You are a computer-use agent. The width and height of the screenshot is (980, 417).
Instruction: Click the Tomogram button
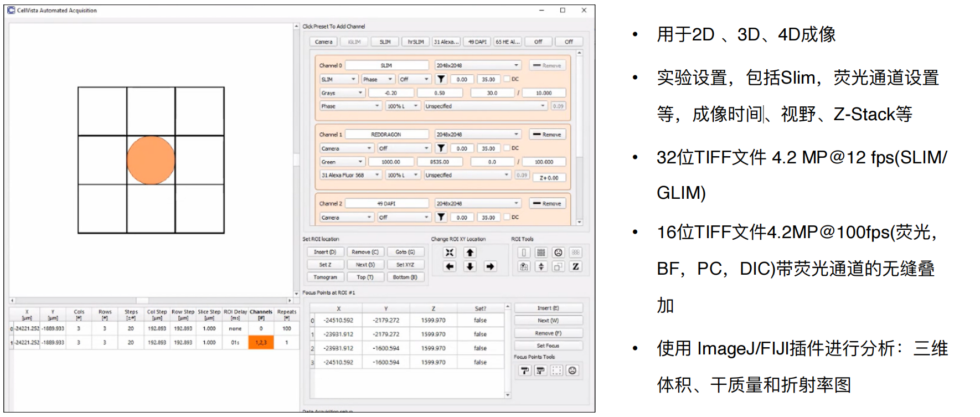325,277
